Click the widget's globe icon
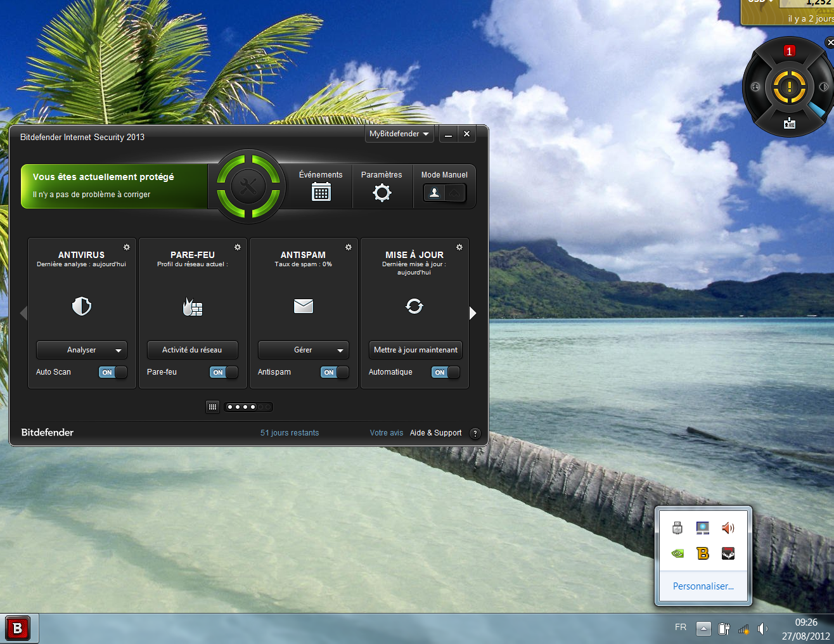The image size is (834, 644). coord(755,87)
